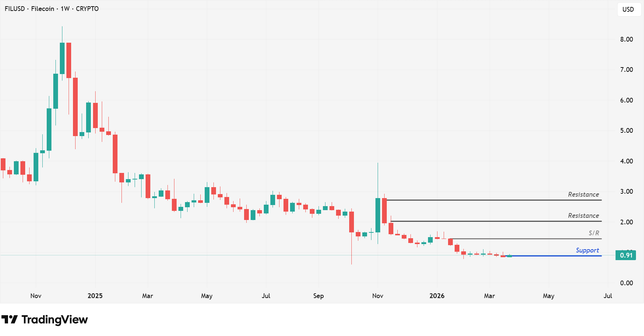This screenshot has width=644, height=336.
Task: Select the green 0.91 current price label
Action: click(x=625, y=255)
